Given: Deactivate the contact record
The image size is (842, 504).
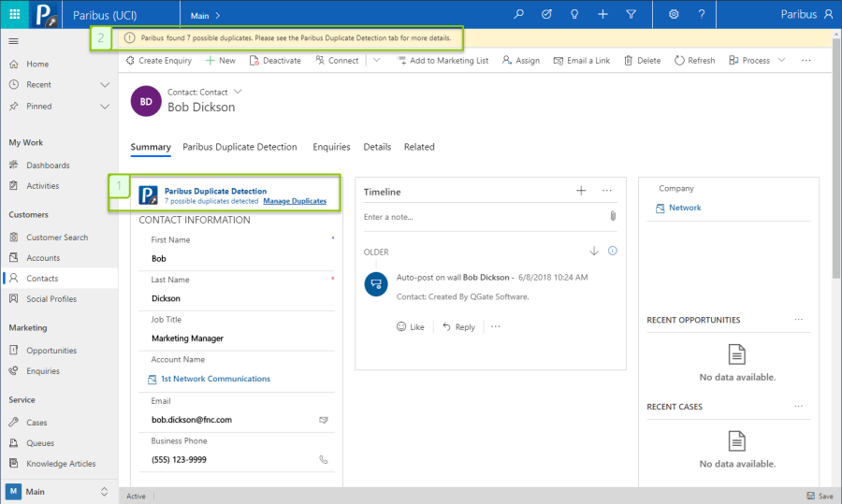Looking at the screenshot, I should (275, 61).
